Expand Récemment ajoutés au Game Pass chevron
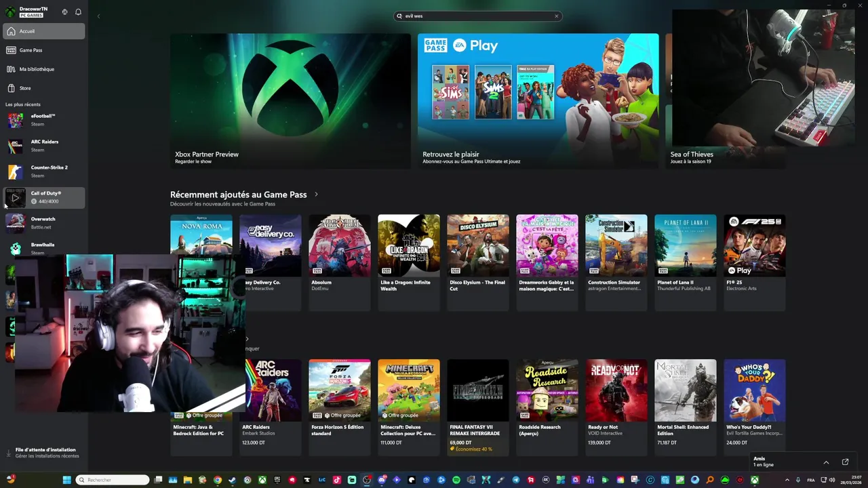The height and width of the screenshot is (488, 868). tap(316, 195)
